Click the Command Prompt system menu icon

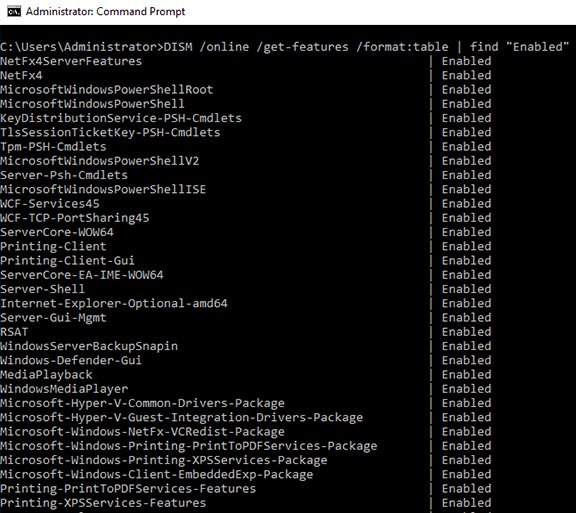14,11
